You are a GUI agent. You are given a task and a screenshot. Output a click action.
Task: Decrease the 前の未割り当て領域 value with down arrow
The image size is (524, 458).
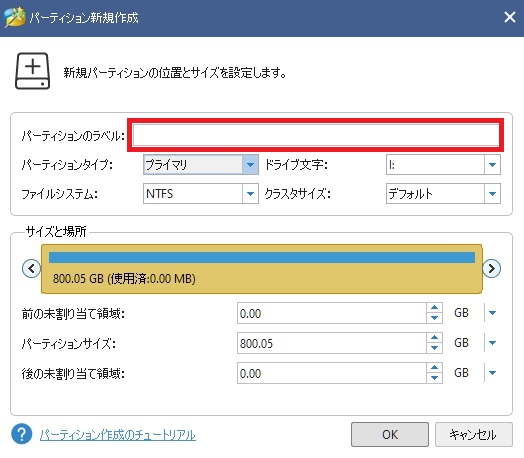point(434,318)
